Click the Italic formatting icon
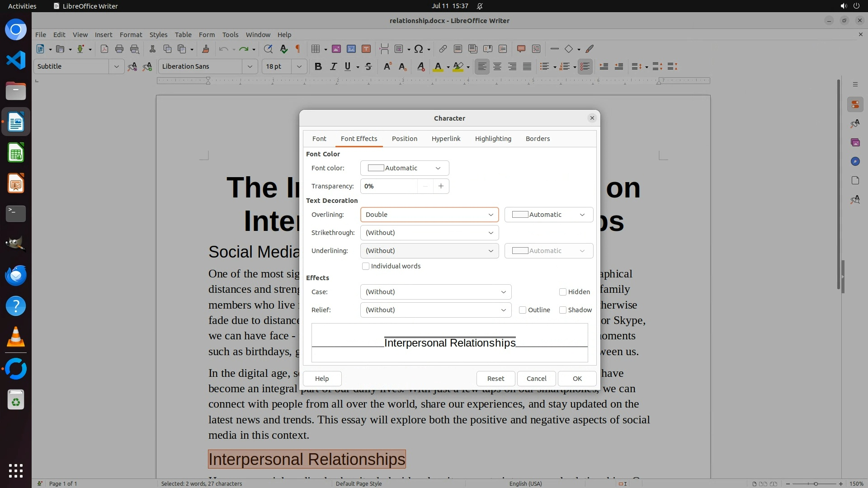 point(333,66)
